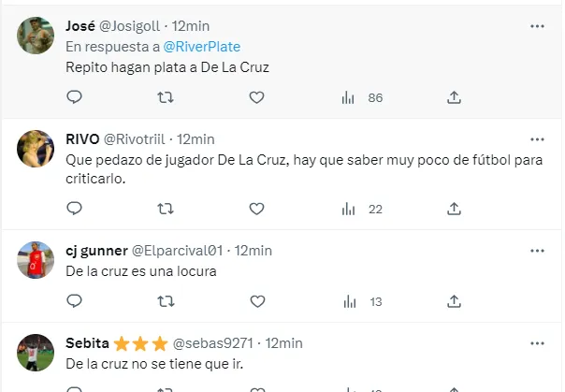The width and height of the screenshot is (565, 392).
Task: Open more options on RIVO's tweet
Action: 537,138
